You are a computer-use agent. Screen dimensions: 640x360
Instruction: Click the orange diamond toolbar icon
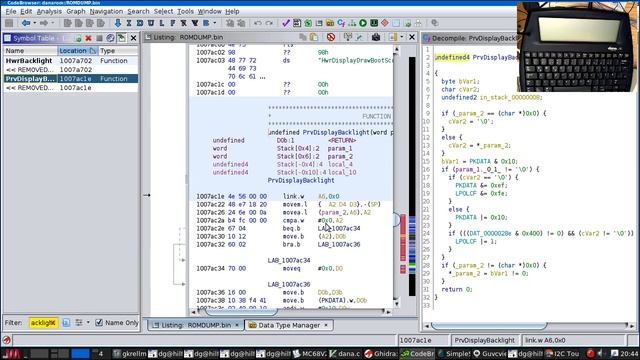pos(385,23)
